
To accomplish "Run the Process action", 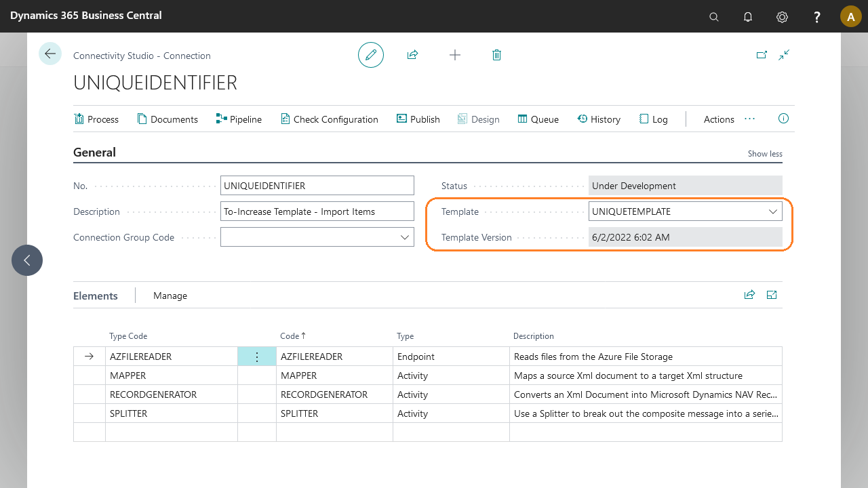I will 96,119.
